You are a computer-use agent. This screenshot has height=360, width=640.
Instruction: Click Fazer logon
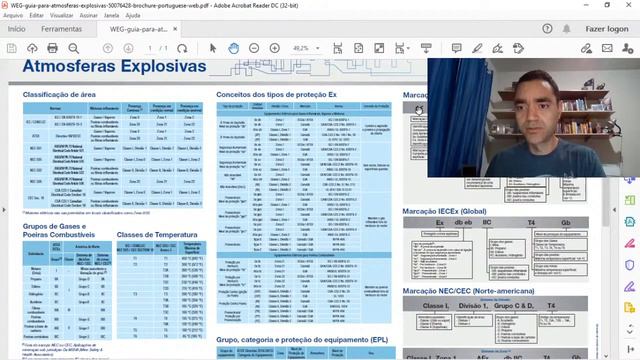point(607,29)
